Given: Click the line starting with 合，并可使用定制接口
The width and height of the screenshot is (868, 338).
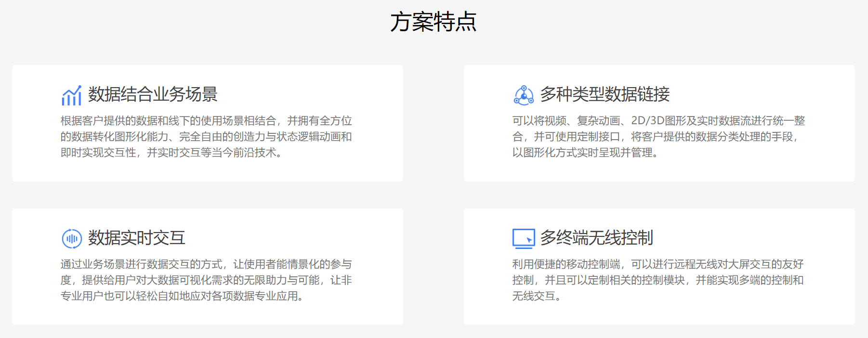Looking at the screenshot, I should (x=655, y=137).
